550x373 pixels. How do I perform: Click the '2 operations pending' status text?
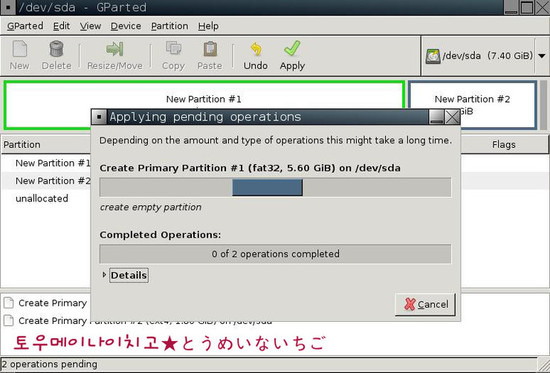point(49,364)
